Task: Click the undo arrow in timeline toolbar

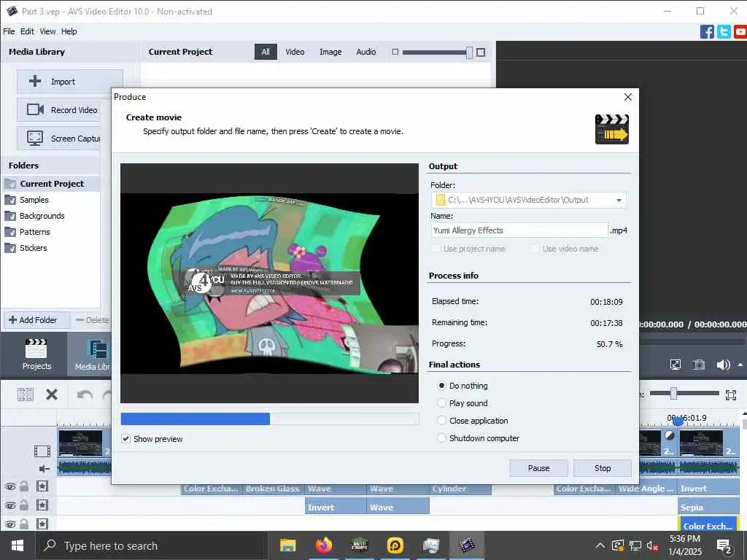Action: pos(85,395)
